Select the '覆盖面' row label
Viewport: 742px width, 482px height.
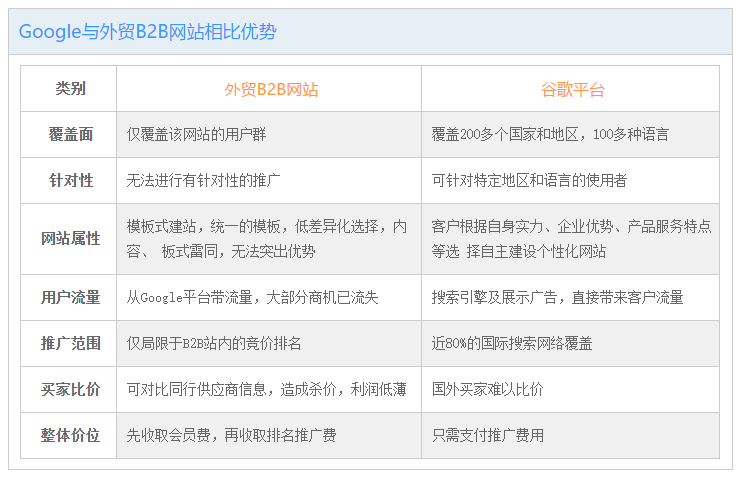click(71, 134)
